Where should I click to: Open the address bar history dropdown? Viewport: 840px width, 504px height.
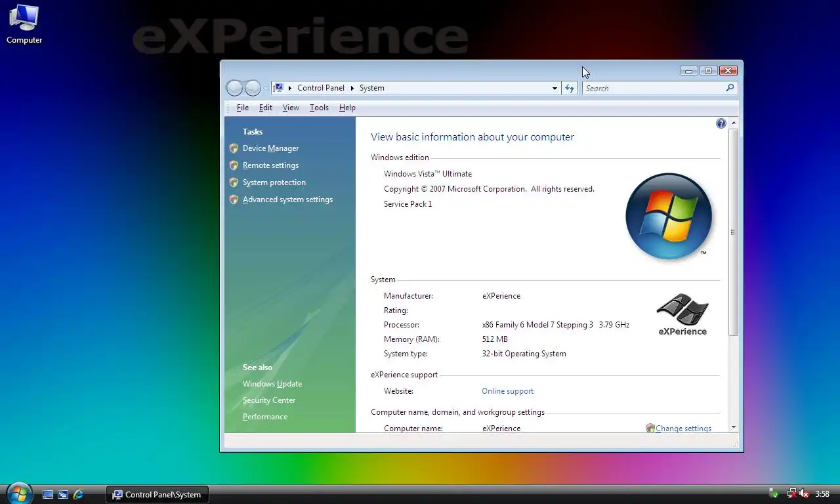[555, 88]
